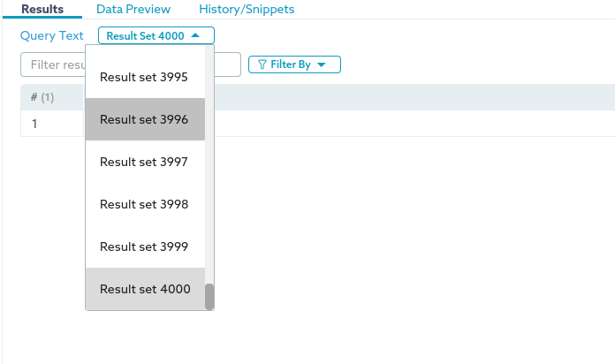Screen dimensions: 615x364
Task: Select Result set 3999 entry
Action: 144,246
